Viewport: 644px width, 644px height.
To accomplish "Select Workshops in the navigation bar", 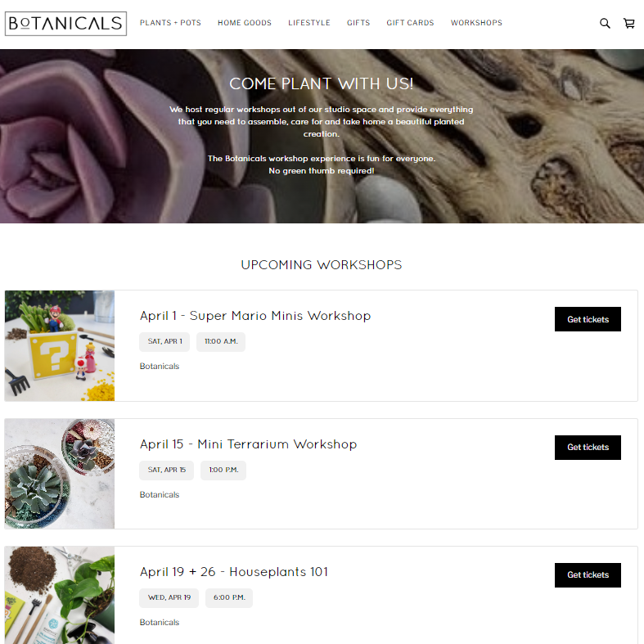I will 476,23.
